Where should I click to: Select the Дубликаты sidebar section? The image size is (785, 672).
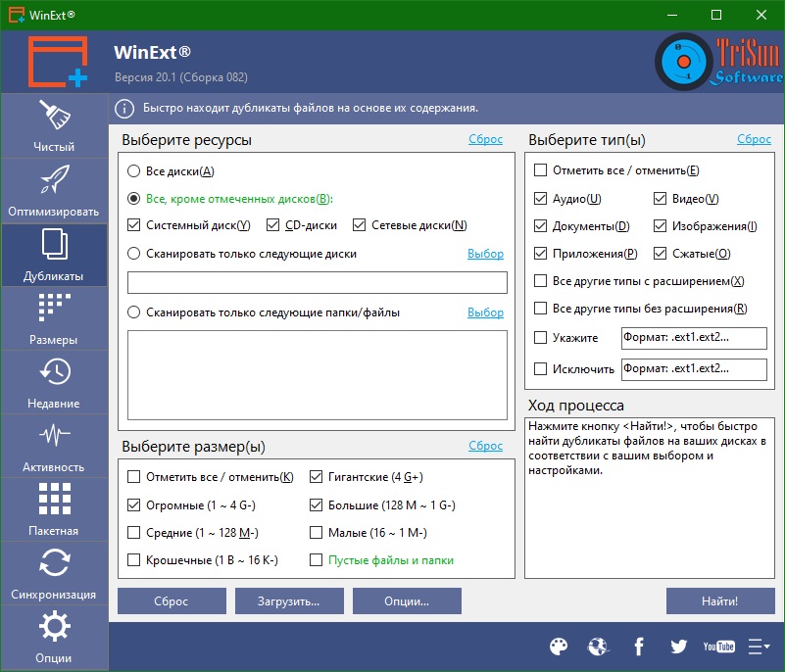tap(54, 256)
